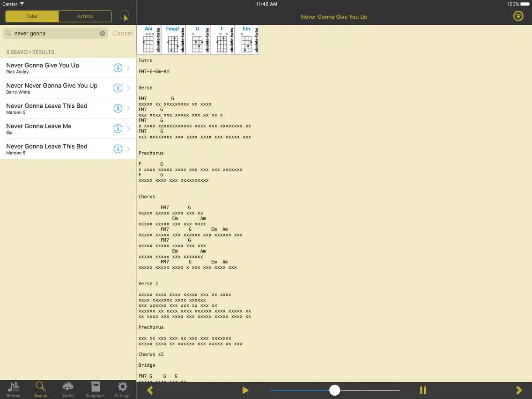Screen dimensions: 532x399
Task: Open the Browse tab in bottom bar
Action: 14,389
